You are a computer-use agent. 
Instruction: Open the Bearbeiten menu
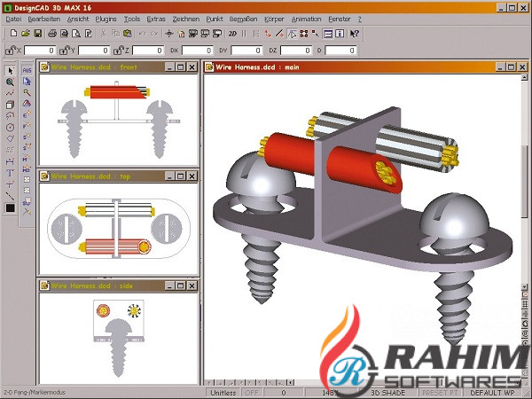[43, 19]
